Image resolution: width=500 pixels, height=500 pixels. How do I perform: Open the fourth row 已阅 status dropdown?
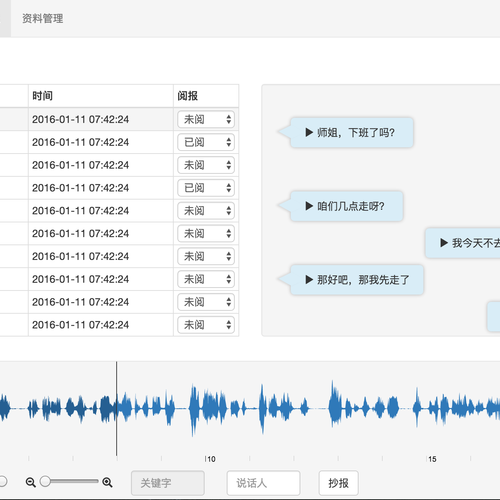click(x=206, y=188)
